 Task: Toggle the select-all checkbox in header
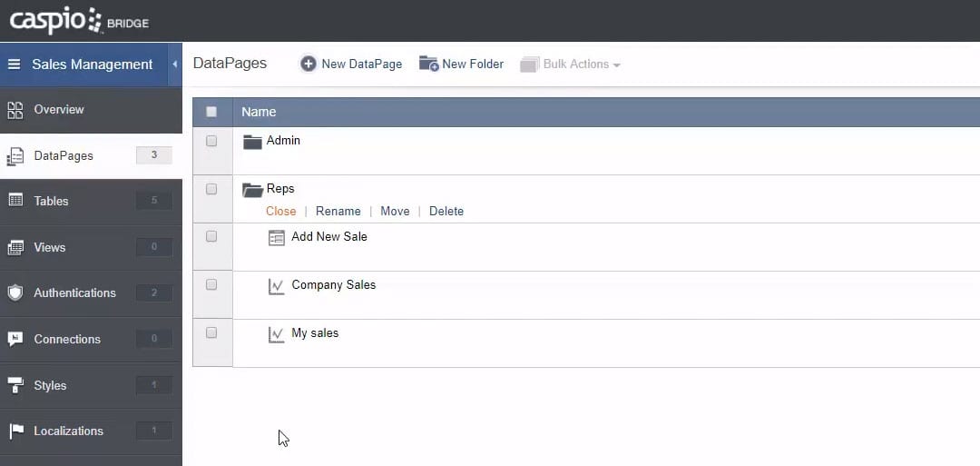click(x=211, y=112)
